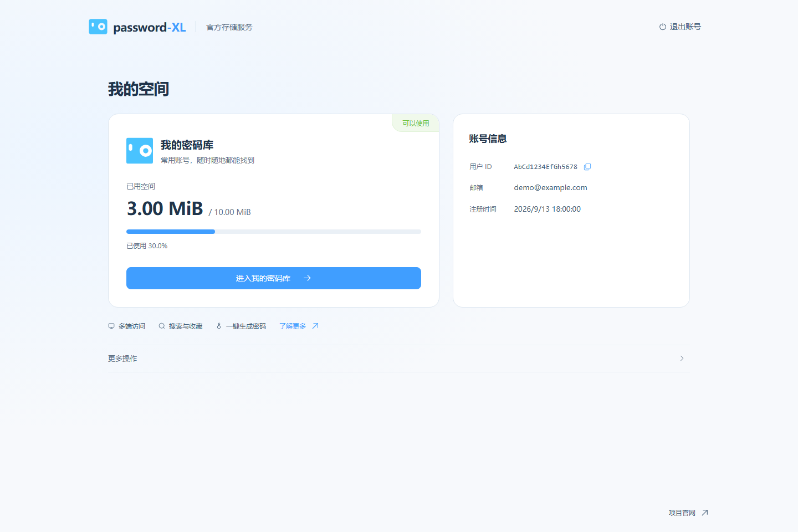Click the 已用空间 label

coord(141,186)
